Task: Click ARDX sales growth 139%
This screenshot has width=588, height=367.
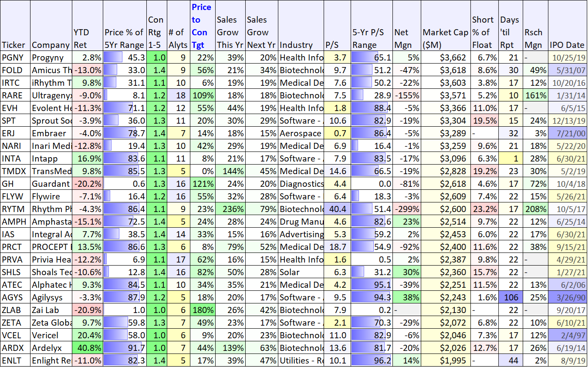Action: pyautogui.click(x=230, y=348)
